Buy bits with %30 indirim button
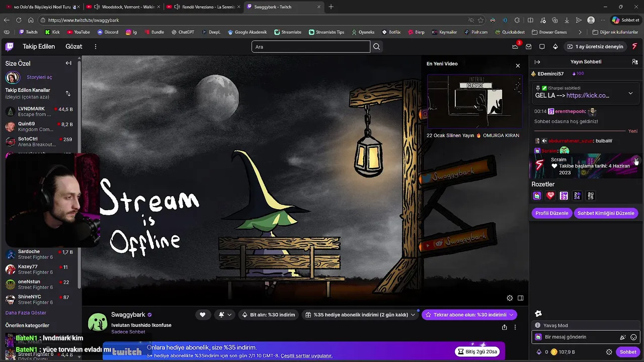Image resolution: width=644 pixels, height=362 pixels. click(x=268, y=315)
